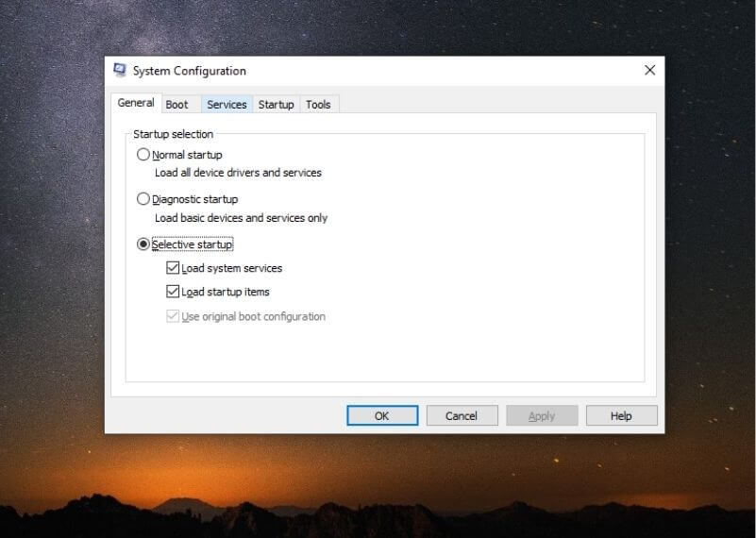Click the greyed-out Apply button
Viewport: 756px width, 538px height.
tap(542, 415)
